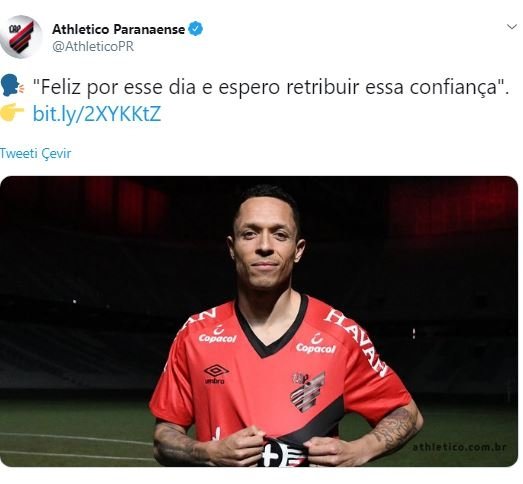Click the armband held in hands

coord(283,453)
